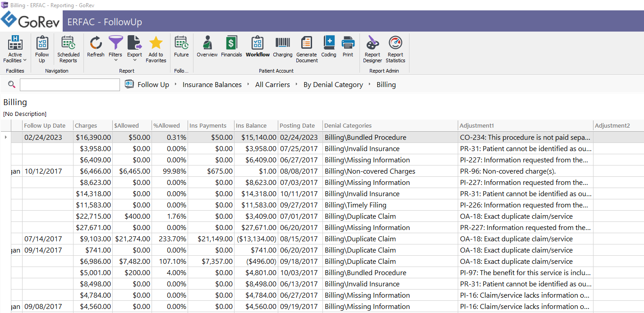The height and width of the screenshot is (313, 644).
Task: Sort by %Allowed column header
Action: (170, 126)
